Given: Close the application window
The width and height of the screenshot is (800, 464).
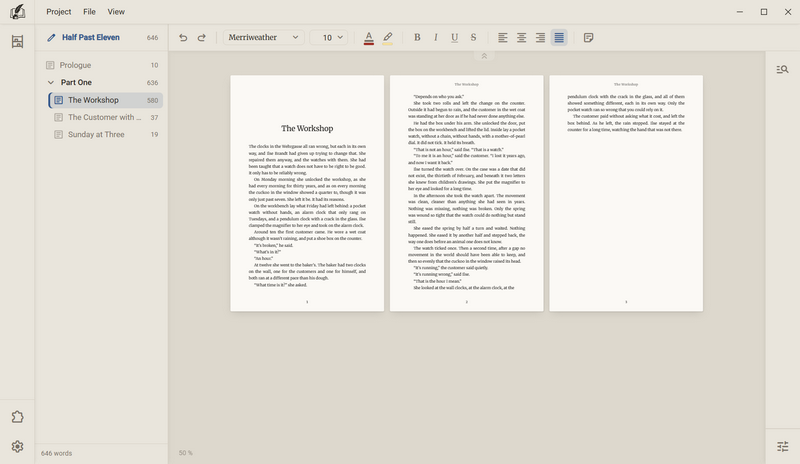Looking at the screenshot, I should pos(788,12).
